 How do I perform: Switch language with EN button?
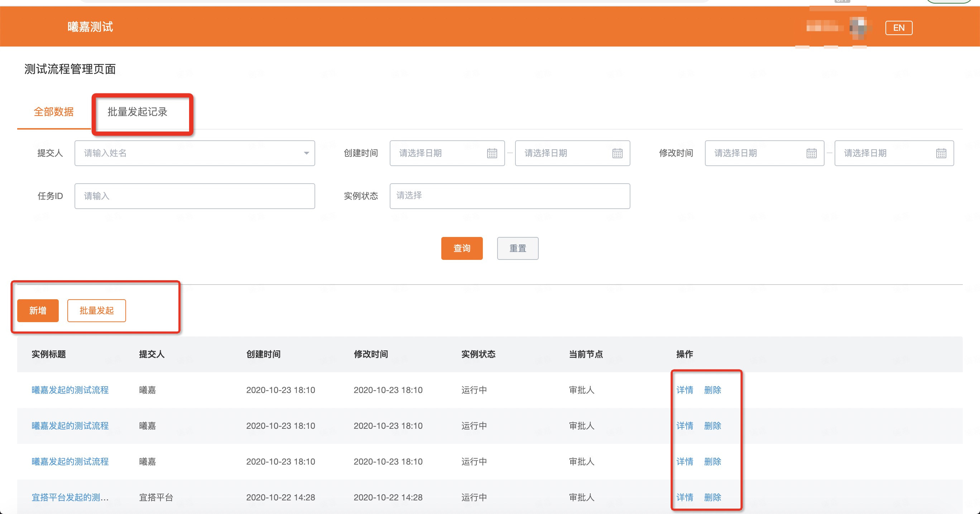pyautogui.click(x=898, y=28)
